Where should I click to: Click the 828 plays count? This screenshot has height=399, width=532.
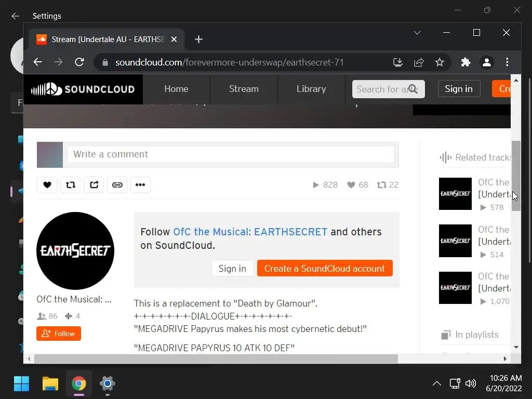coord(325,185)
